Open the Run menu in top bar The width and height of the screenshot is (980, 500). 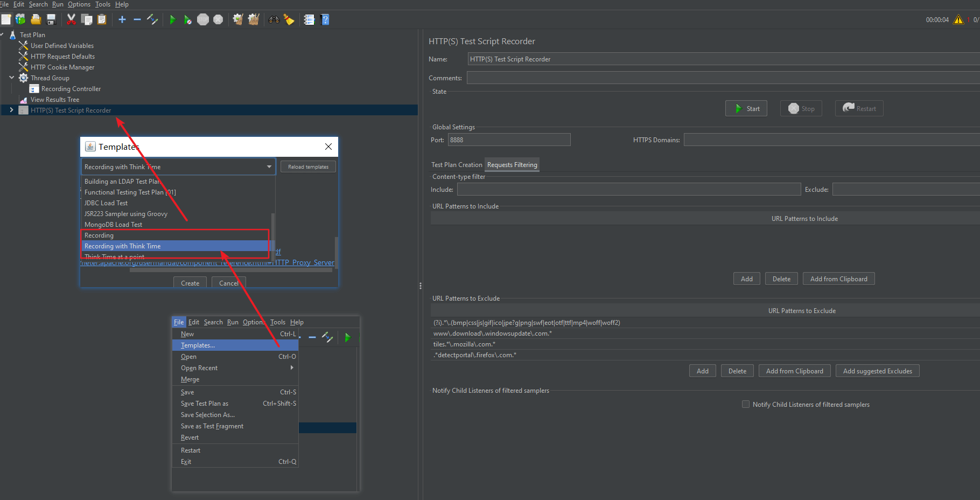click(x=58, y=4)
